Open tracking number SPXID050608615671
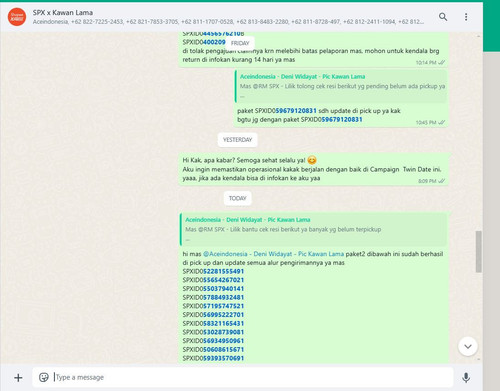The height and width of the screenshot is (391, 500). [x=213, y=349]
